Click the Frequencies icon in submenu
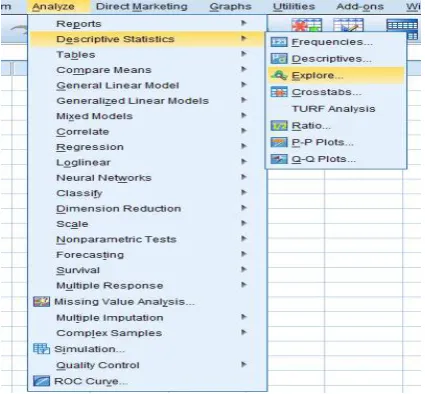425x394 pixels. 279,42
